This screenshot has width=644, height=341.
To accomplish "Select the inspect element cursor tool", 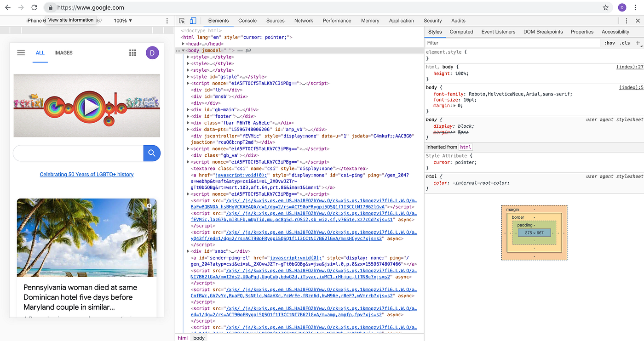I will (183, 20).
